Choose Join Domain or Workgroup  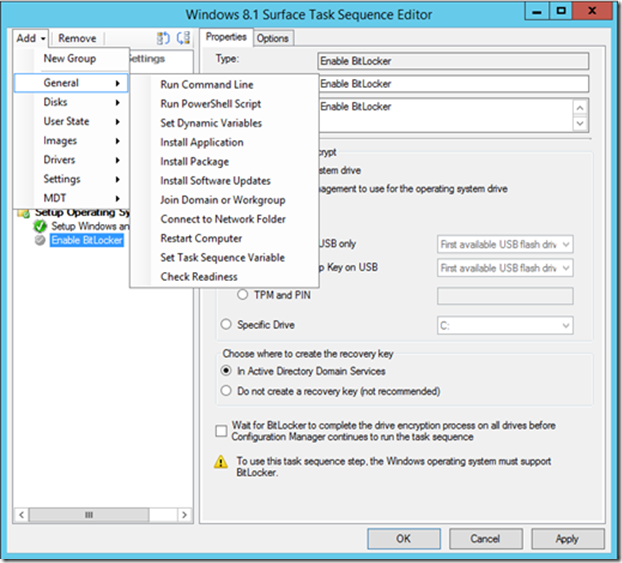[x=224, y=200]
